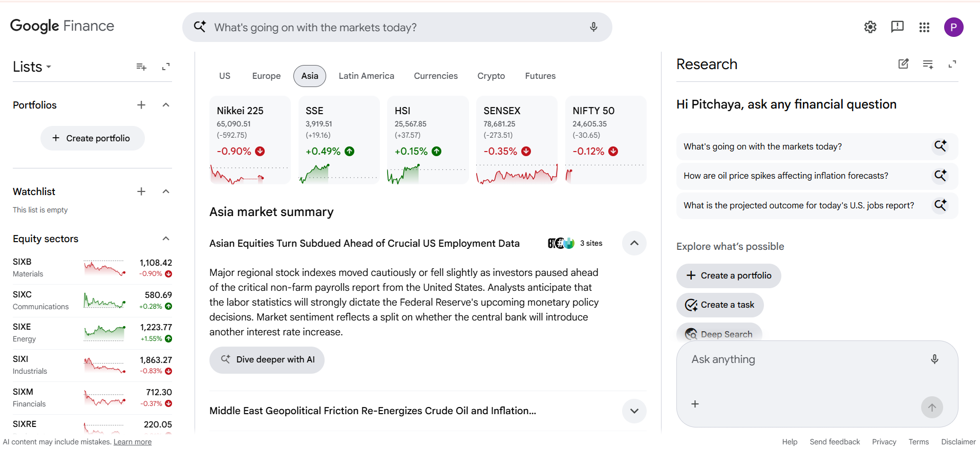Open the Nikkei 225 index card

coord(250,140)
